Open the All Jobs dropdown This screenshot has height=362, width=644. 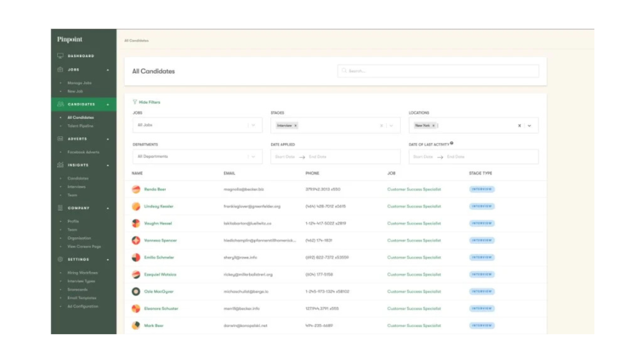[x=197, y=125]
